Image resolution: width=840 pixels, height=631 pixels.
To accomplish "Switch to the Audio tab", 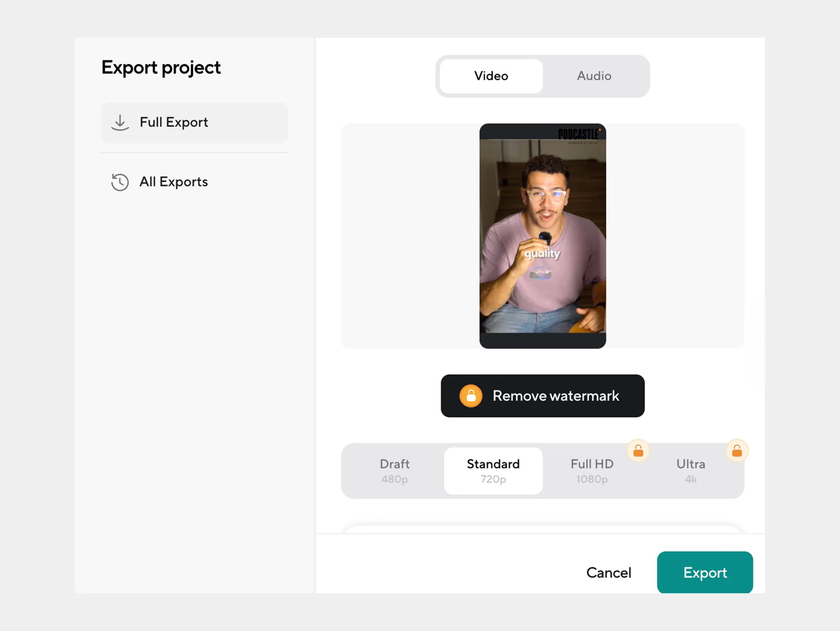I will click(x=594, y=76).
